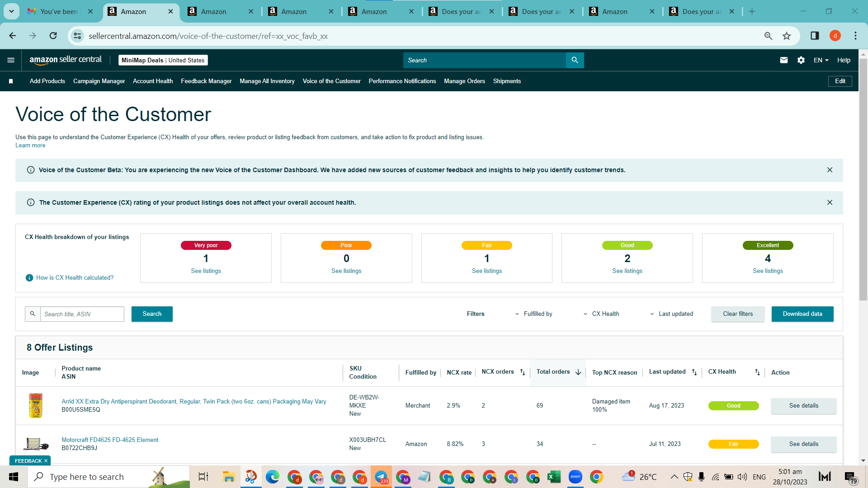Open the Seller Central hamburger menu
This screenshot has height=488, width=868.
pyautogui.click(x=11, y=60)
